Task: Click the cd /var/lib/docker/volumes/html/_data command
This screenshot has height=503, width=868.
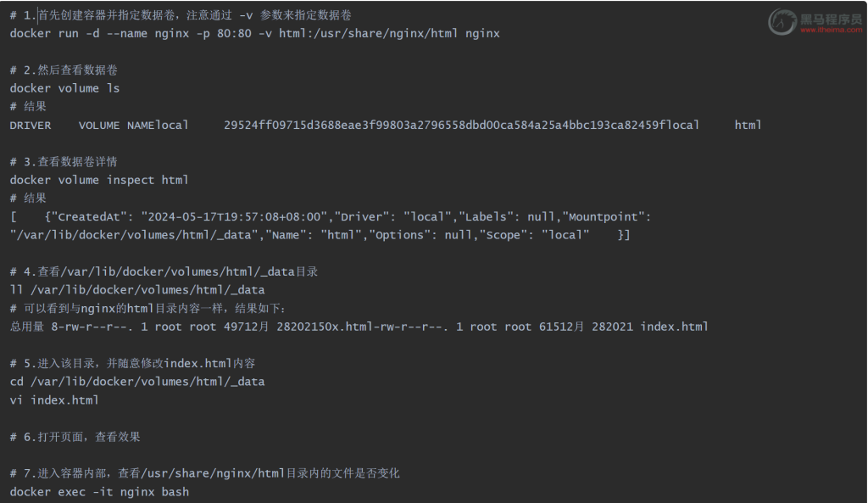Action: click(137, 382)
